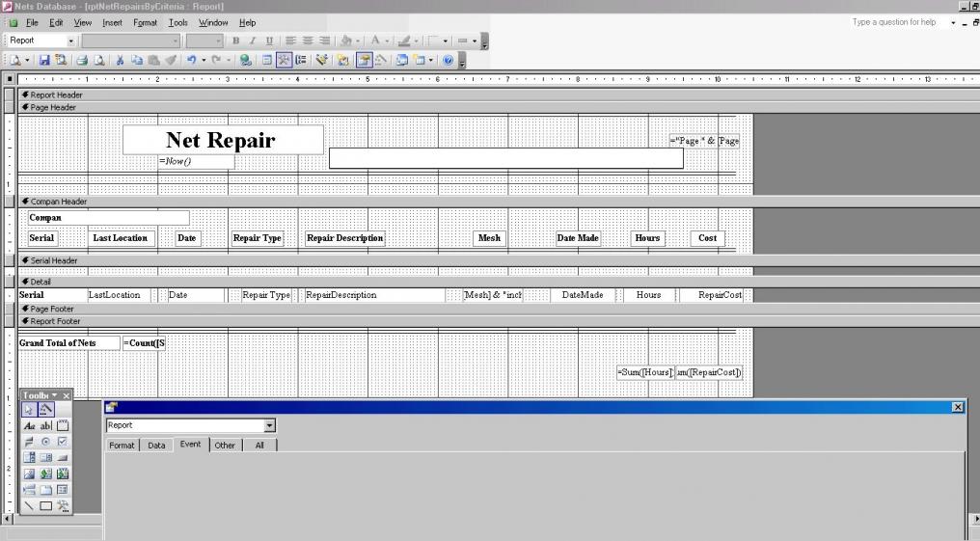The width and height of the screenshot is (980, 541).
Task: Switch to the Format tab in properties
Action: 122,446
